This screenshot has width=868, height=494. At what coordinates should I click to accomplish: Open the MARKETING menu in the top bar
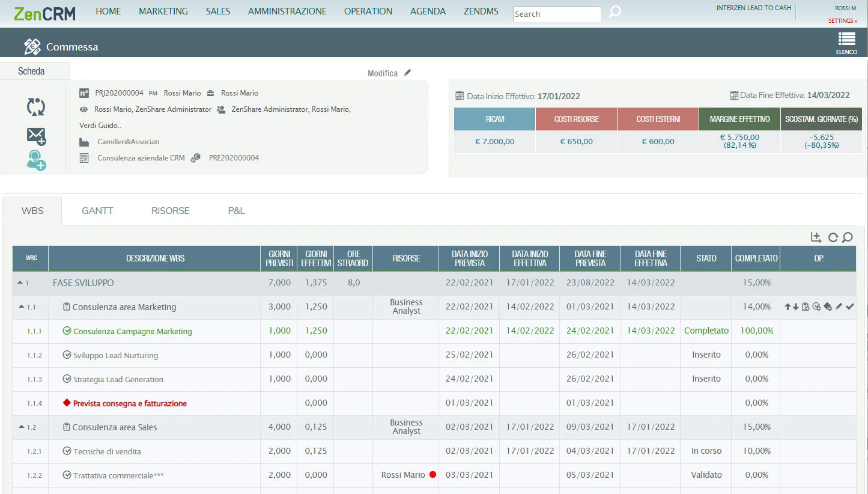tap(163, 11)
